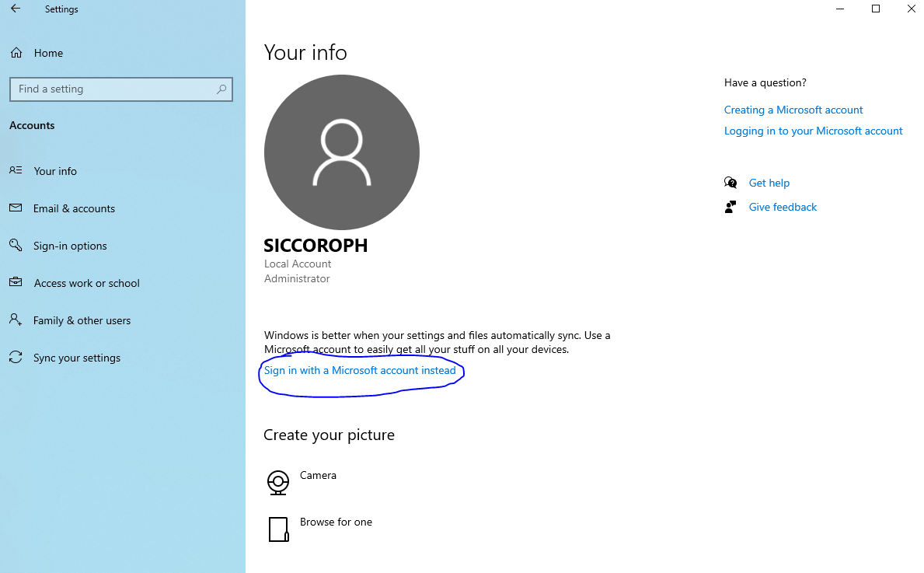Sign in with a Microsoft account instead
The width and height of the screenshot is (924, 573).
tap(361, 370)
